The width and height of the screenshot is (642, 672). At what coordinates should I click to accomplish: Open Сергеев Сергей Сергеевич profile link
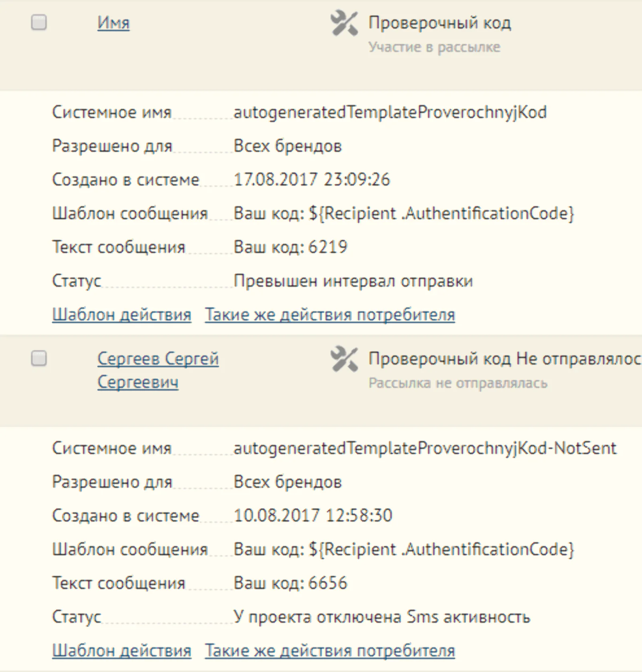tap(158, 370)
